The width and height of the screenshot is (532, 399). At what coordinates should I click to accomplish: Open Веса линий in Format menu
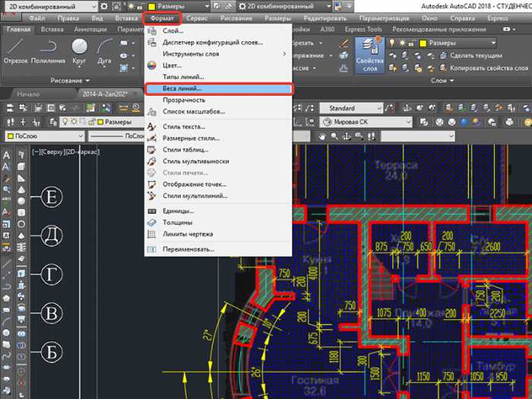(182, 88)
